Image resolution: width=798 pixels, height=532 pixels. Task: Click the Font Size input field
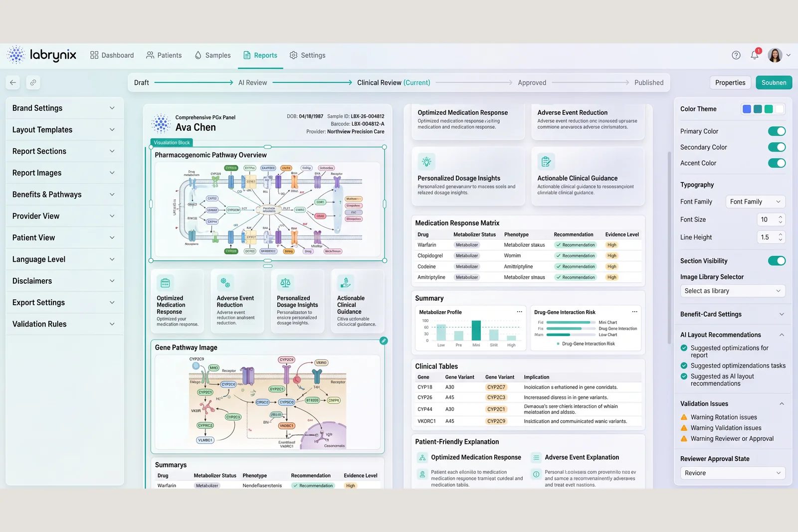[x=771, y=219]
